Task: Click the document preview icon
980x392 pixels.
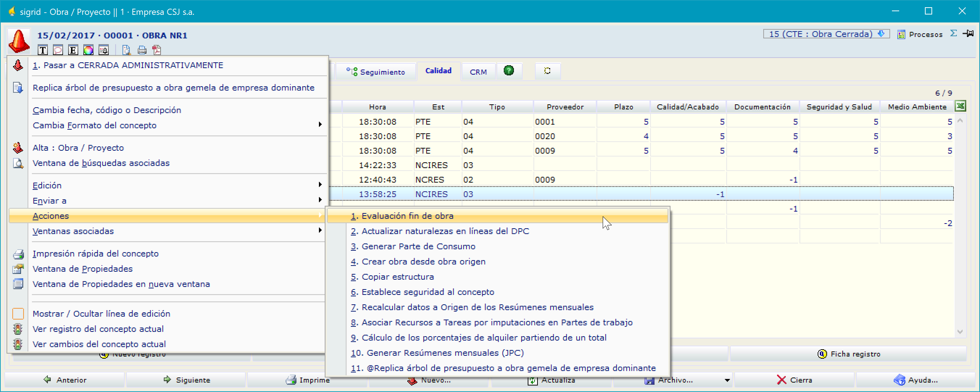Action: pyautogui.click(x=126, y=50)
